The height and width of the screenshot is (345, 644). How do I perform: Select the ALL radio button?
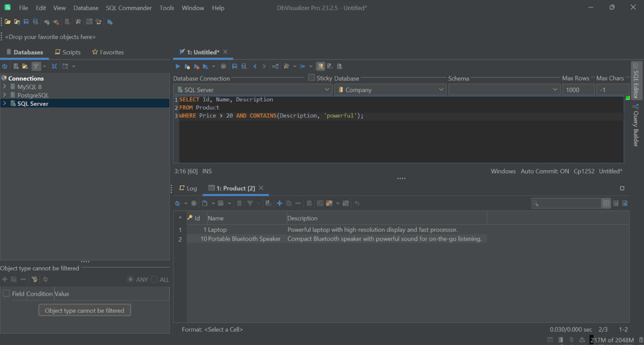tap(155, 279)
